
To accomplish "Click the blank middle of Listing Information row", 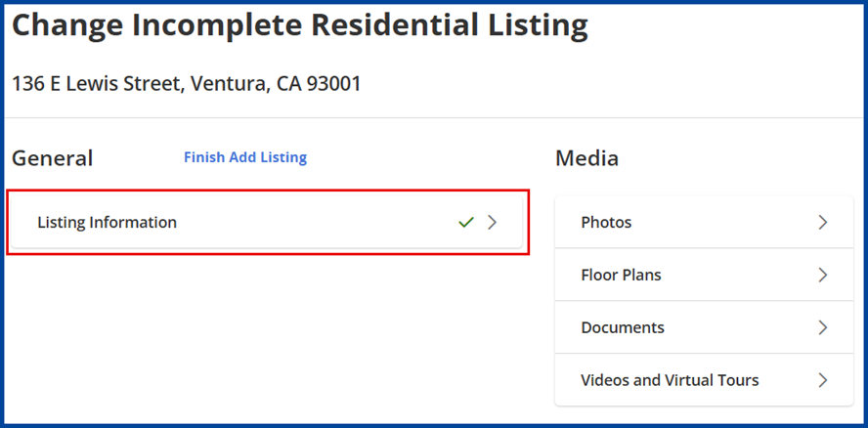I will coord(313,223).
